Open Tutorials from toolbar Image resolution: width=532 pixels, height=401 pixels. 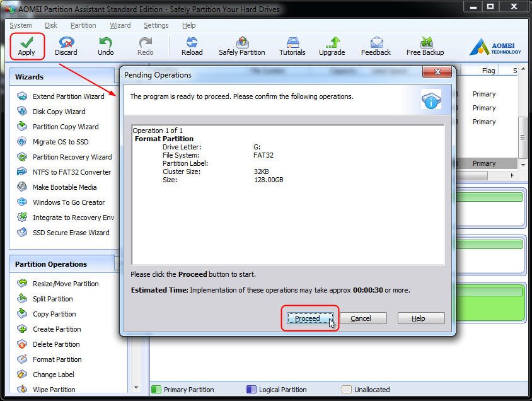pyautogui.click(x=292, y=47)
